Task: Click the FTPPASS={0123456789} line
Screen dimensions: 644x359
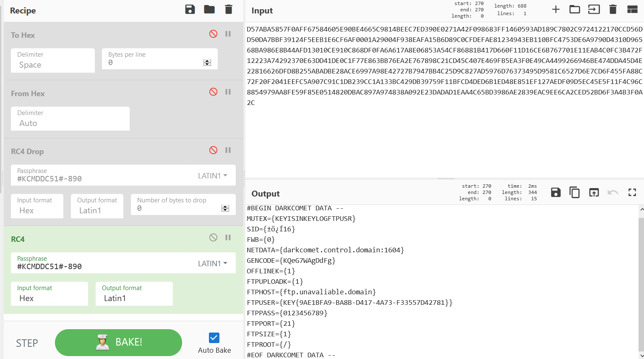Action: pyautogui.click(x=287, y=313)
